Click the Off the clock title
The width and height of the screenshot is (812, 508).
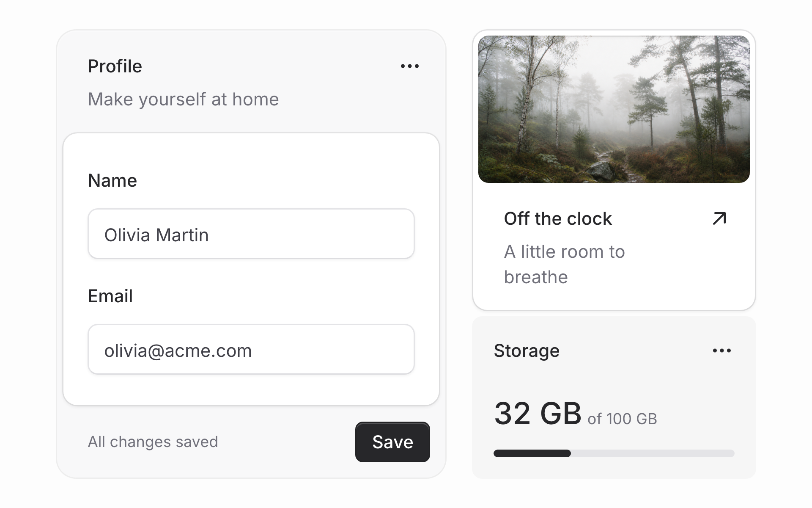558,219
